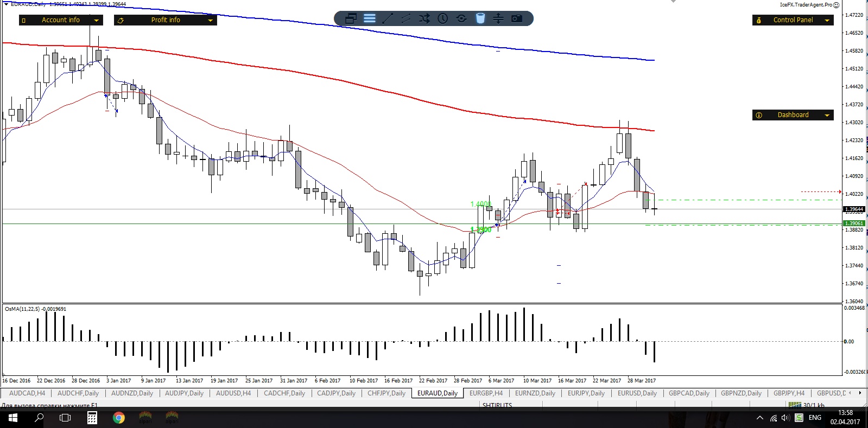This screenshot has height=428, width=868.
Task: Click the green level price label 1.39061
Action: pos(854,223)
